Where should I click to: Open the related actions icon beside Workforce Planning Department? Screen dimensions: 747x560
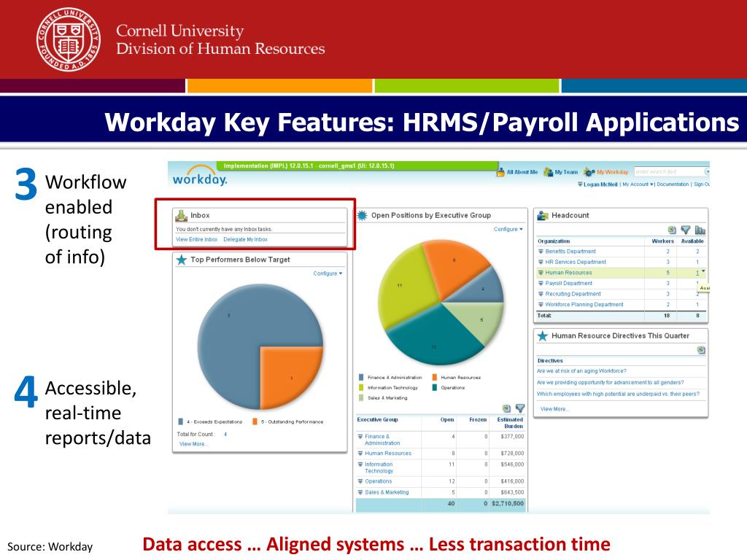(541, 304)
